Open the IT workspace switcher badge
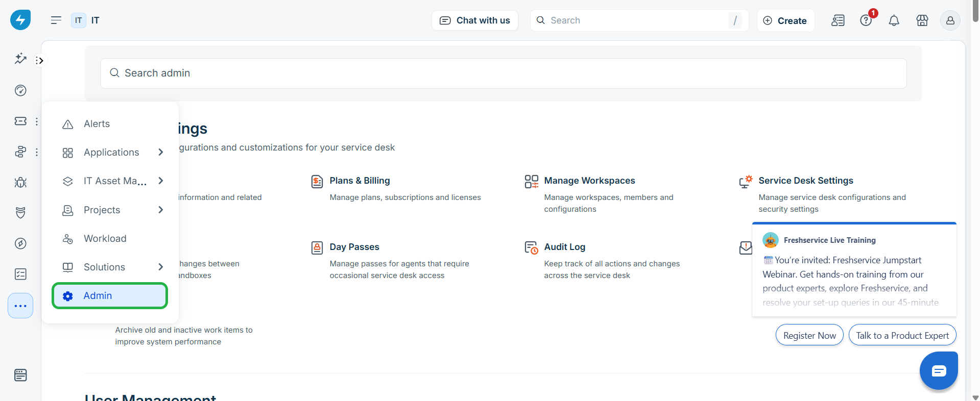 coord(78,20)
